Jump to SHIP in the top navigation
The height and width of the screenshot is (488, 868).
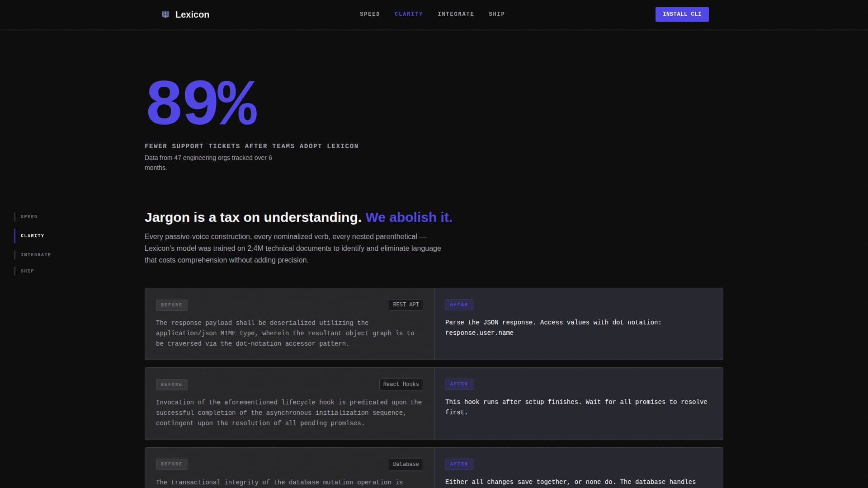(496, 14)
